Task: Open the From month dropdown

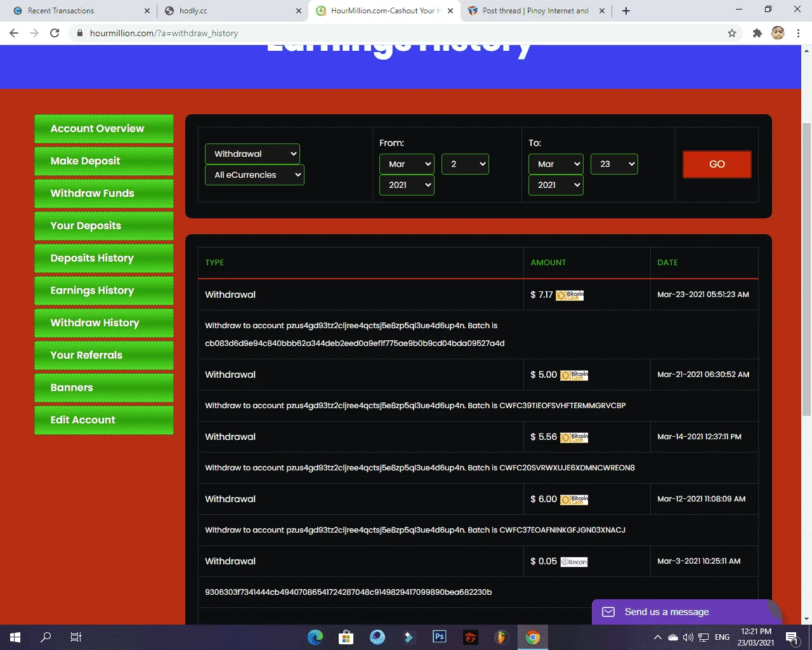Action: (x=407, y=164)
